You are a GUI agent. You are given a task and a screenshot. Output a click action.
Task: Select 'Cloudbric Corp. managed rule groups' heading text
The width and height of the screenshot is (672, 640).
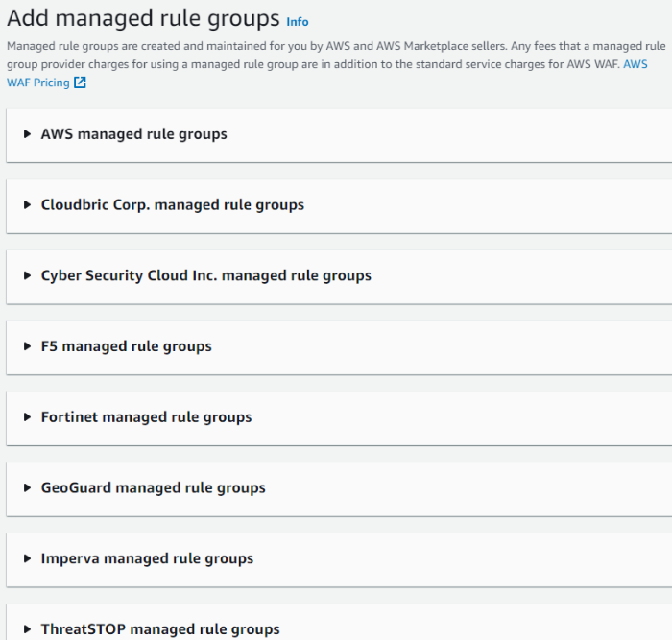(x=172, y=204)
